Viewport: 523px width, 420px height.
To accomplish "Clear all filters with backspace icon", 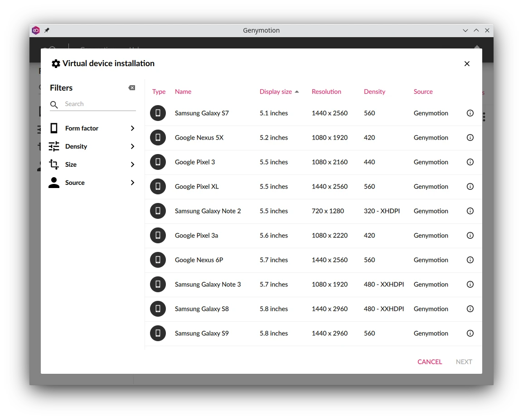I will pyautogui.click(x=131, y=88).
